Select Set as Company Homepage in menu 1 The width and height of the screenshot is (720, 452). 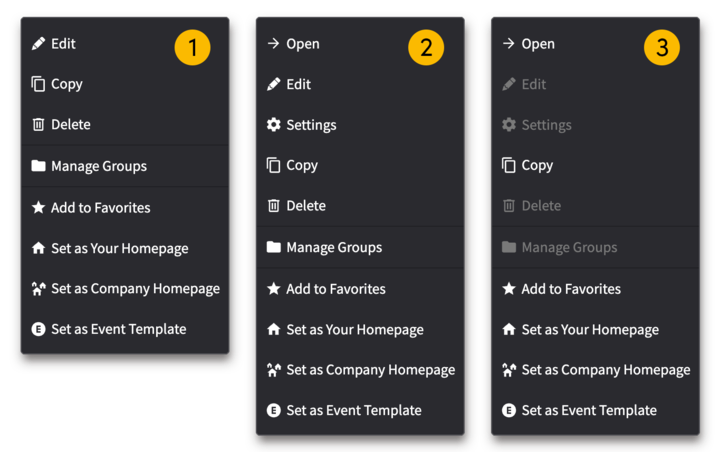point(135,289)
